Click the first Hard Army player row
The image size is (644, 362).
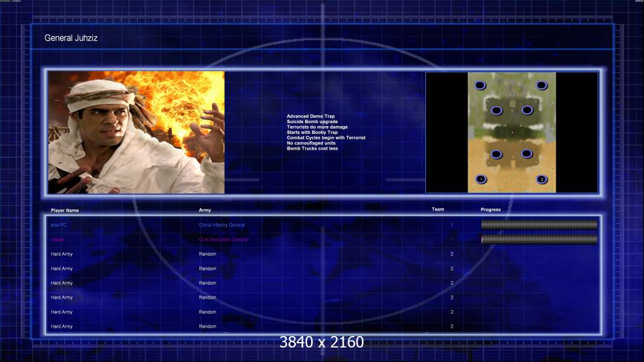tap(323, 254)
